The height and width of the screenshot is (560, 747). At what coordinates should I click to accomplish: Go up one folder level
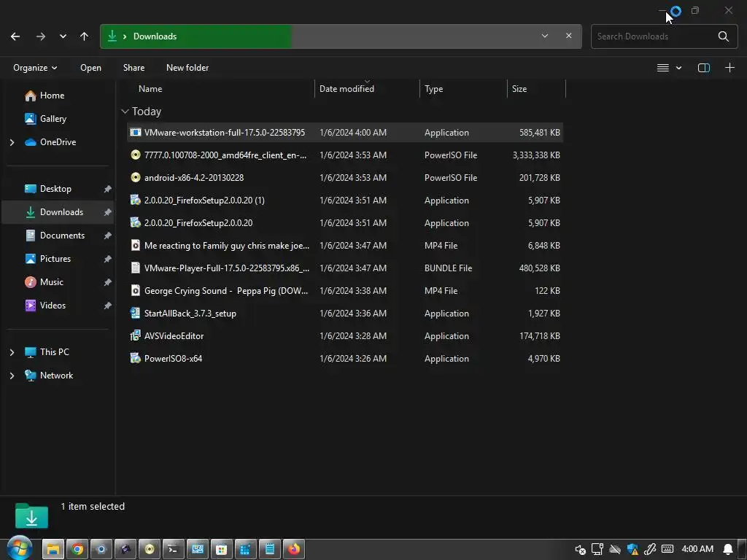(x=85, y=36)
